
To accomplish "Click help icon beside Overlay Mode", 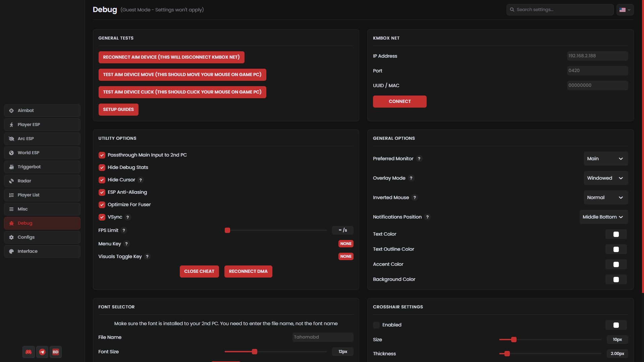I will [411, 178].
